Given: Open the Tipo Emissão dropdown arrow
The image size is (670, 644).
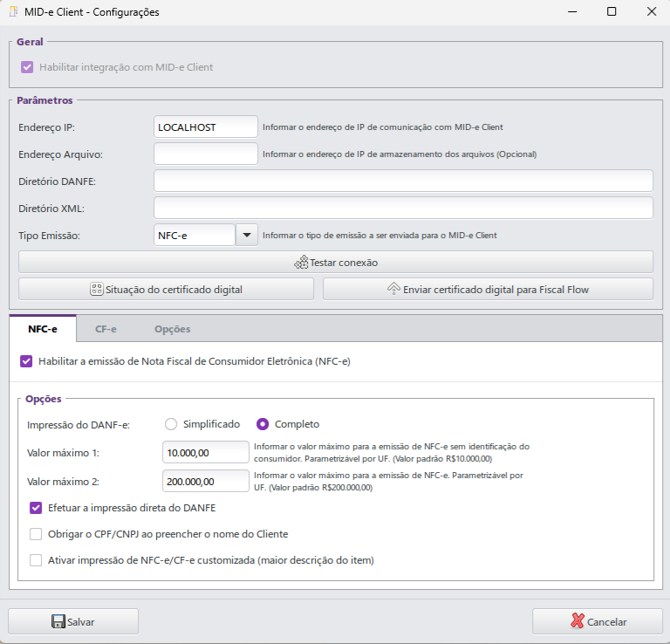Looking at the screenshot, I should (x=247, y=235).
